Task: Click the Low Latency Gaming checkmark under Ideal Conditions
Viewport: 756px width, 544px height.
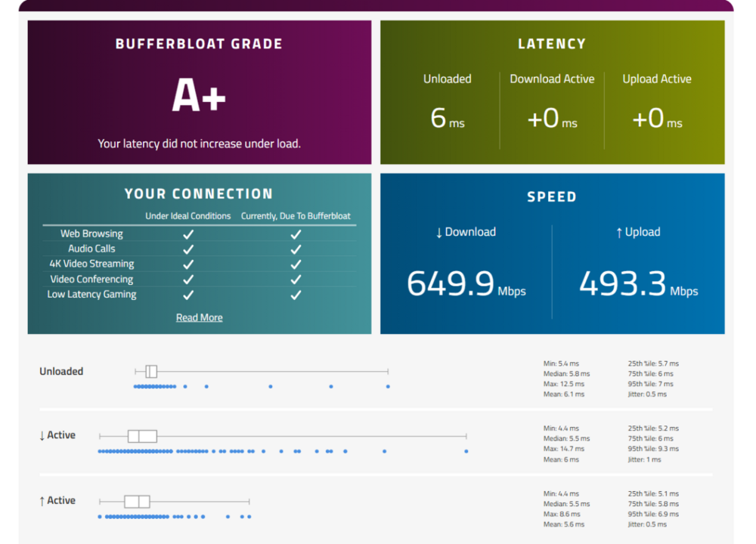Action: point(188,295)
